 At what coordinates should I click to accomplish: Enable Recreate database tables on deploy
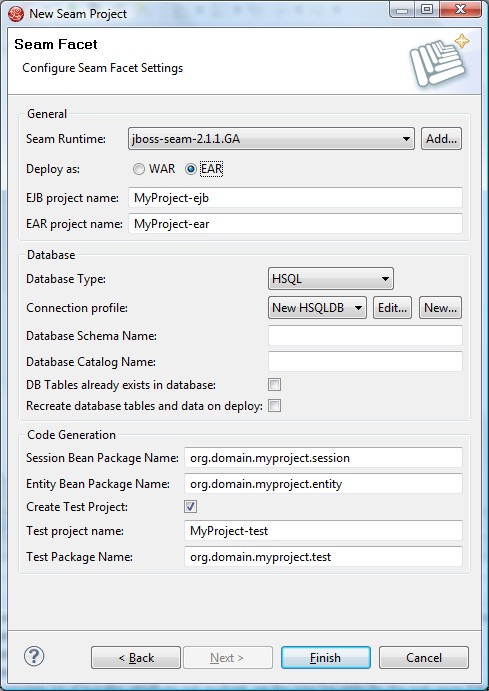click(x=274, y=405)
